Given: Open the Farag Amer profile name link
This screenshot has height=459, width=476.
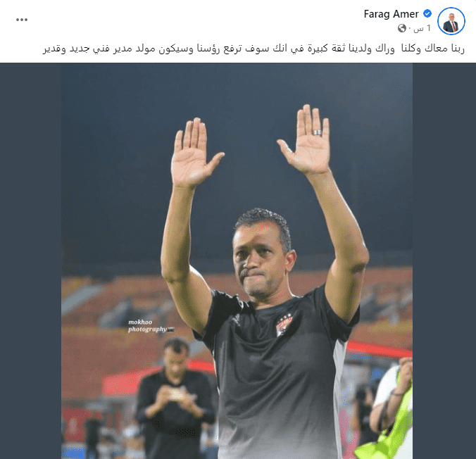Looking at the screenshot, I should click(391, 14).
